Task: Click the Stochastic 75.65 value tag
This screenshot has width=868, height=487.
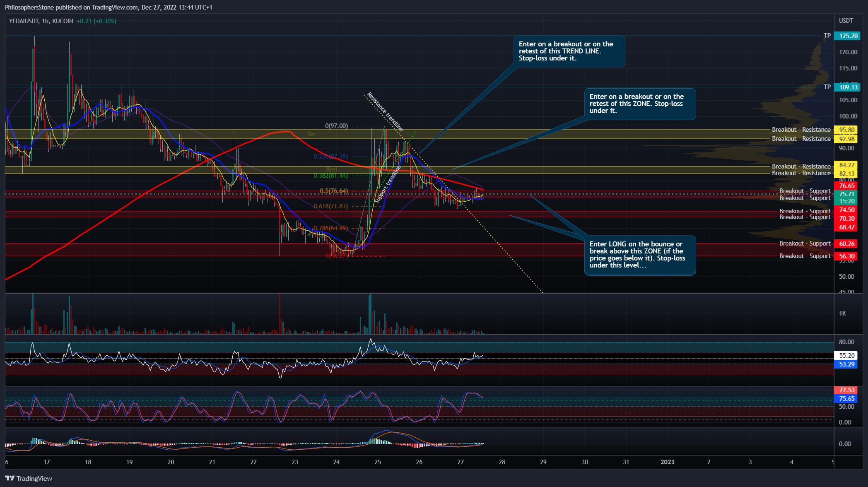Action: tap(846, 399)
